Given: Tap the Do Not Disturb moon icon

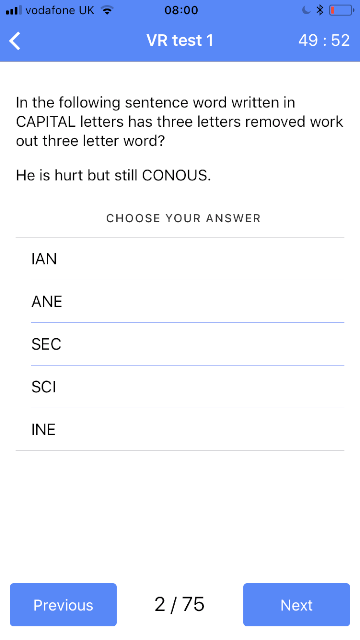Looking at the screenshot, I should click(x=306, y=10).
